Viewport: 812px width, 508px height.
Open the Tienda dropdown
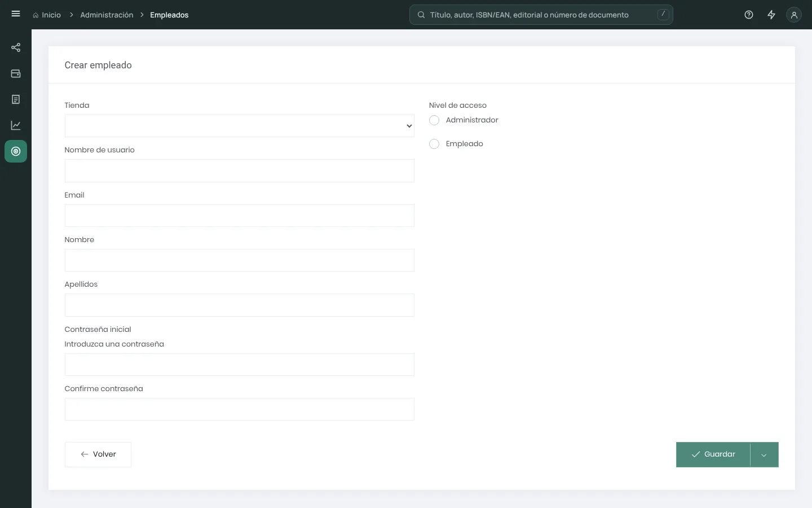[240, 126]
